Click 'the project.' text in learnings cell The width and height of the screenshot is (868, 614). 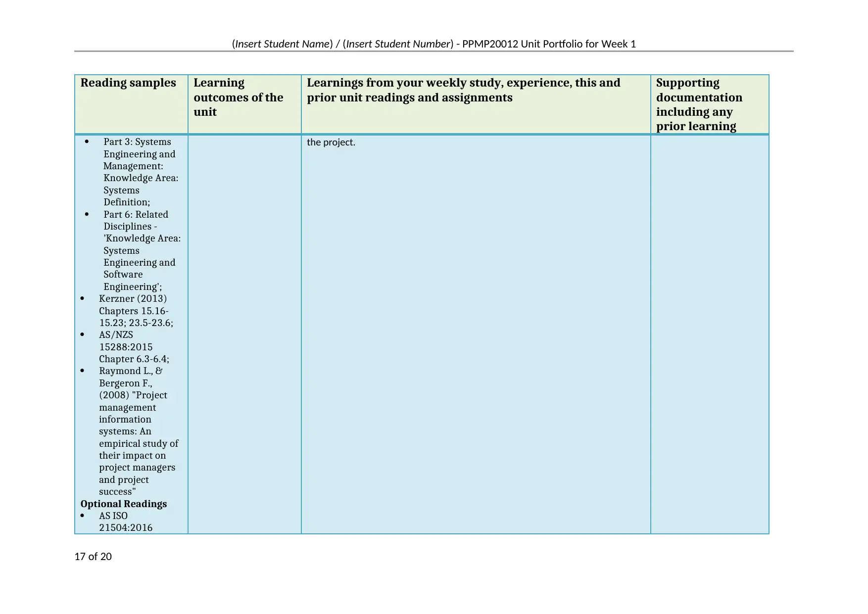(331, 142)
